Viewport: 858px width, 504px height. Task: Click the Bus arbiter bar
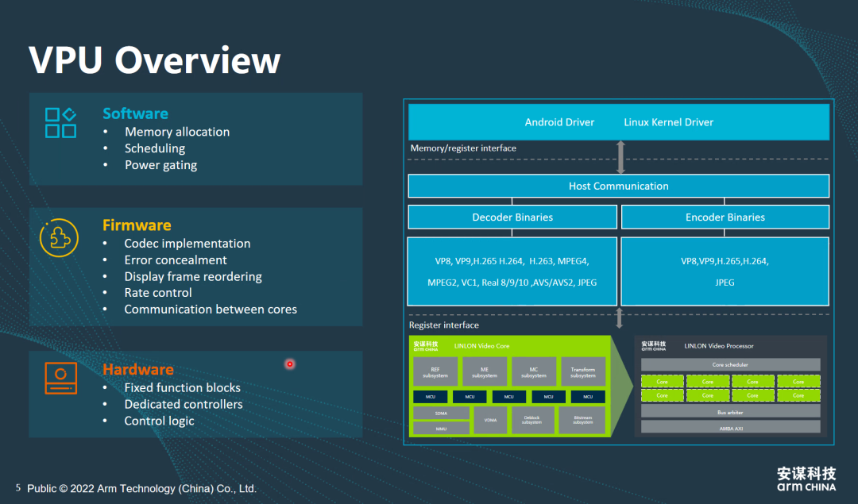730,413
